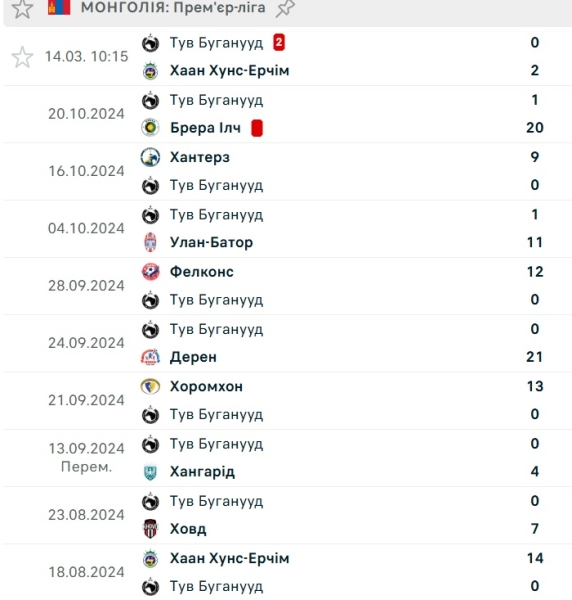This screenshot has height=600, width=572.
Task: Click the Улан-Батор team name
Action: [x=212, y=243]
